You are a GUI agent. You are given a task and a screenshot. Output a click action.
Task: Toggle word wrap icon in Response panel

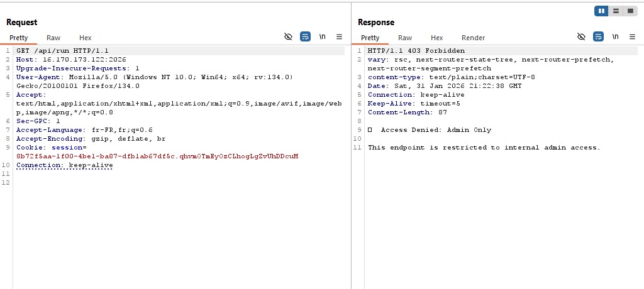pyautogui.click(x=599, y=36)
